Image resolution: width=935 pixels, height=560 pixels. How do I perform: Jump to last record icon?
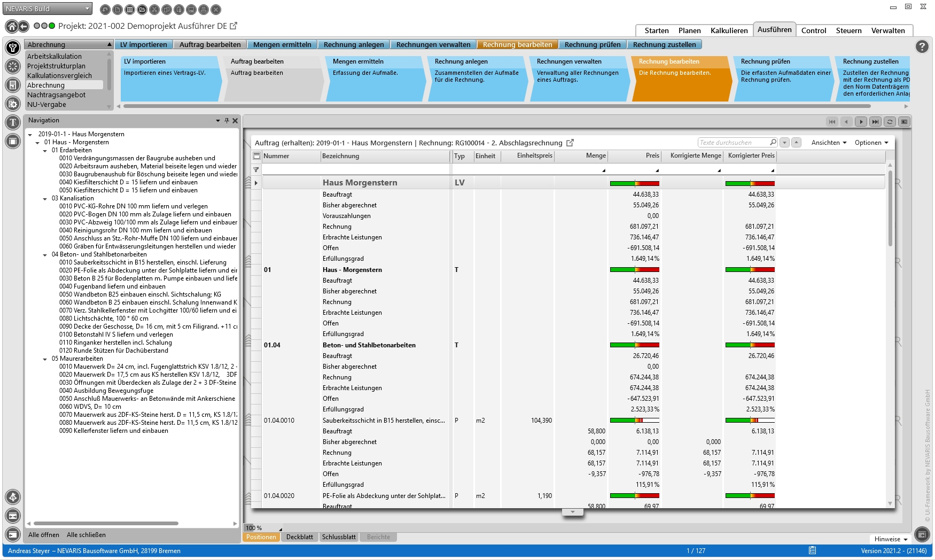click(x=875, y=122)
